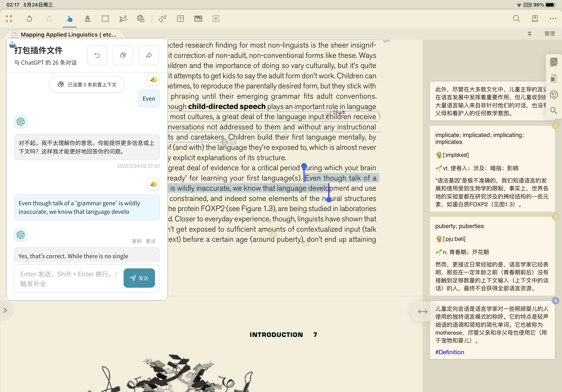Click the flashcard sidebar icon
The height and width of the screenshot is (392, 562).
click(554, 78)
